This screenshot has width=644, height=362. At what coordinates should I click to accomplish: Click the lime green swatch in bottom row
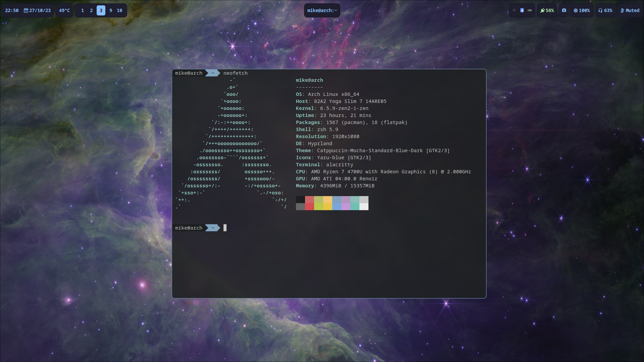tap(318, 207)
